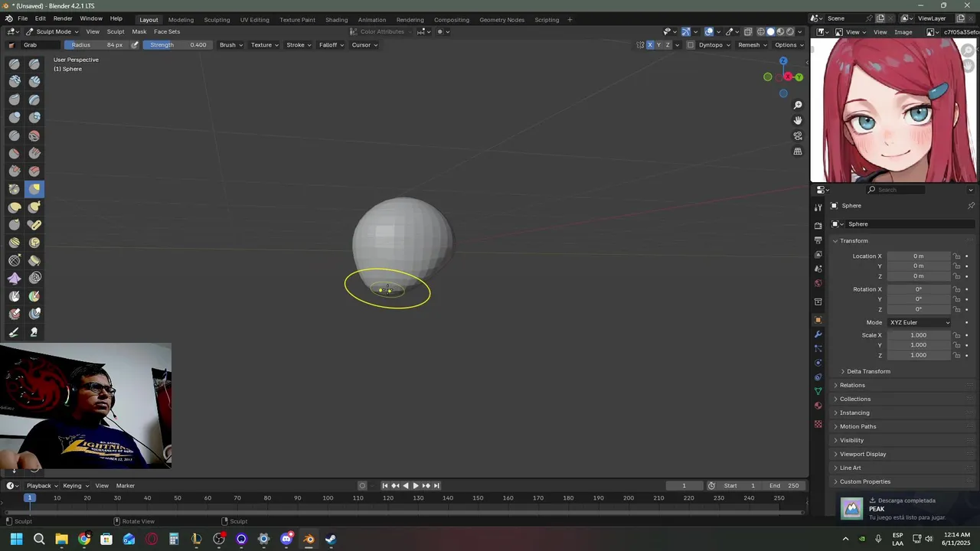This screenshot has height=551, width=980.
Task: Open the Face Sets menu
Action: (x=167, y=31)
